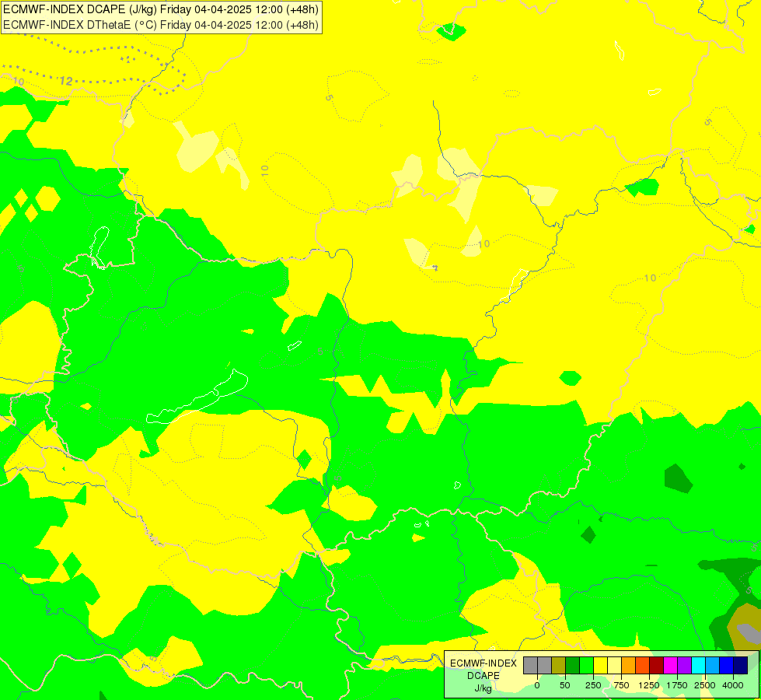Viewport: 761px width, 700px height.
Task: Click the '0' legend scale value
Action: (x=537, y=685)
